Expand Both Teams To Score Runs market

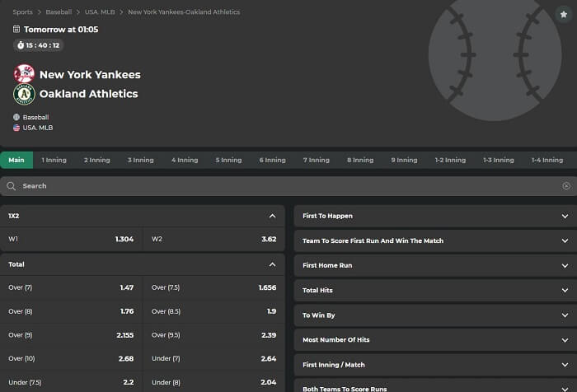click(435, 385)
